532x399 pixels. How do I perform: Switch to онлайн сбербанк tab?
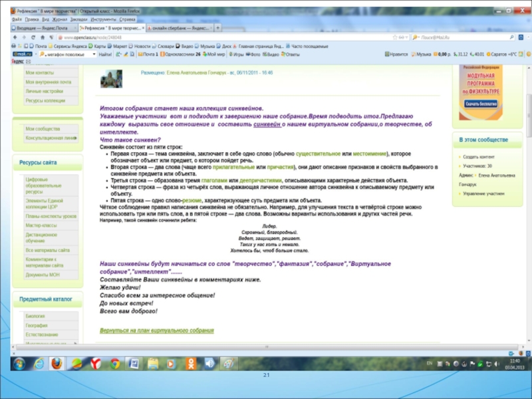[180, 28]
